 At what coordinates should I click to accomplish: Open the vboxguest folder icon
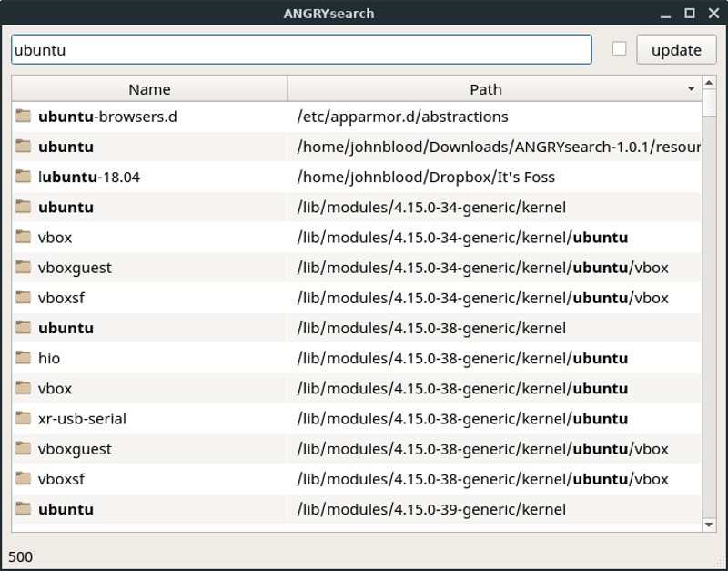[24, 268]
